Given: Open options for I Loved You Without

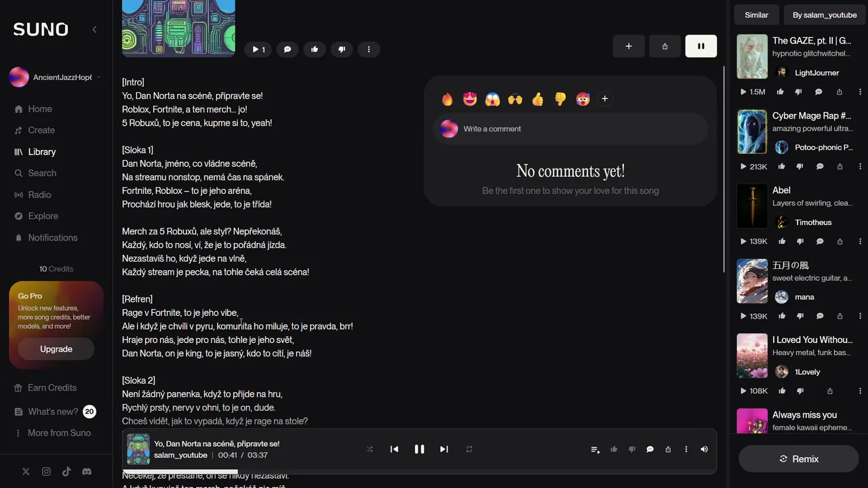Looking at the screenshot, I should (861, 391).
